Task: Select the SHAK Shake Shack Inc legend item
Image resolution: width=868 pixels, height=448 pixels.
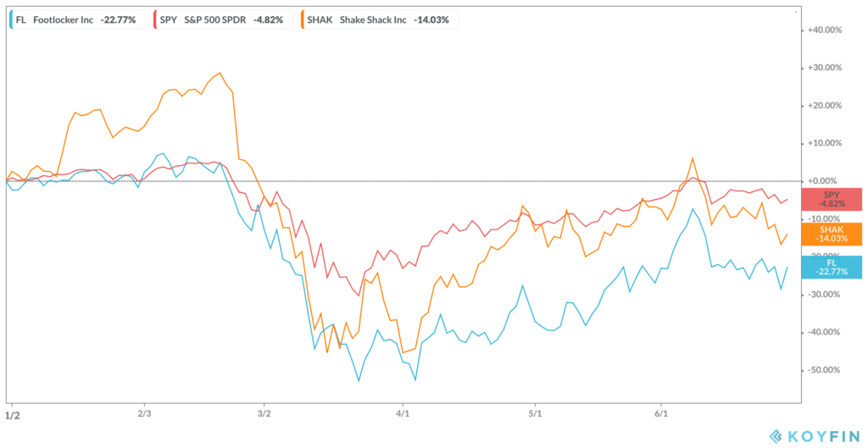Action: (x=379, y=19)
